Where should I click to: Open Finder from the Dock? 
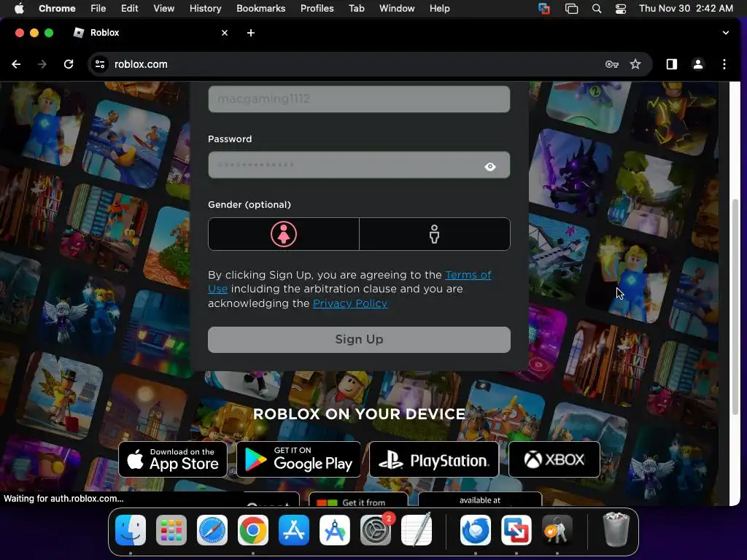[x=131, y=530]
